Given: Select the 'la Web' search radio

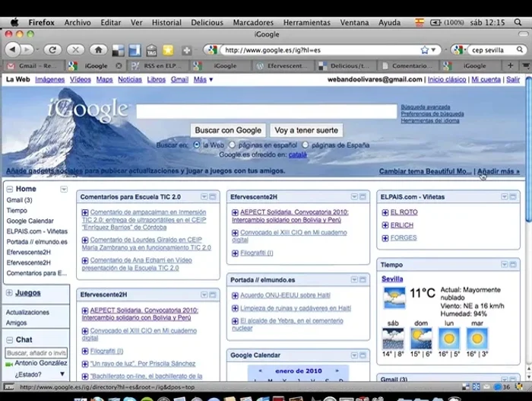Looking at the screenshot, I should tap(197, 145).
